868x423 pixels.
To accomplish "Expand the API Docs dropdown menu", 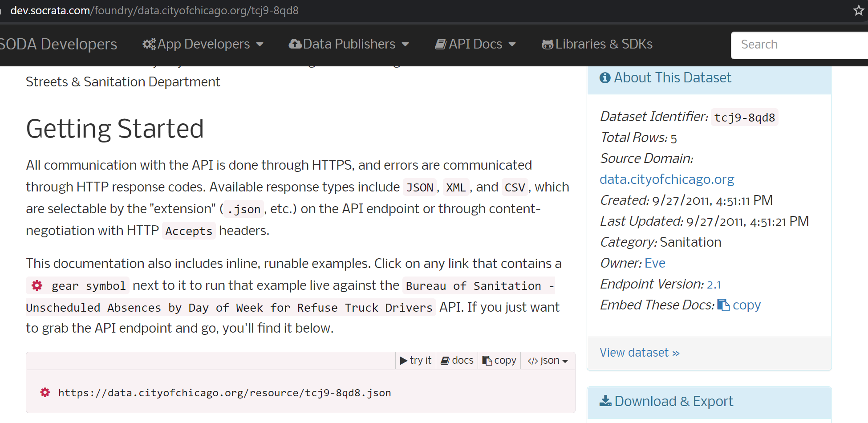I will coord(475,44).
